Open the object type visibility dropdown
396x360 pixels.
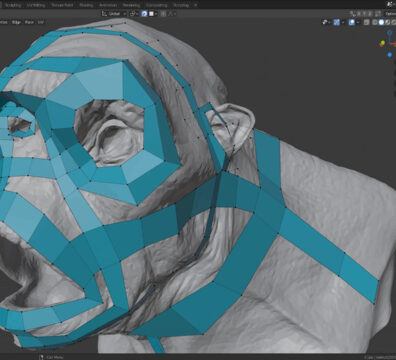click(325, 22)
